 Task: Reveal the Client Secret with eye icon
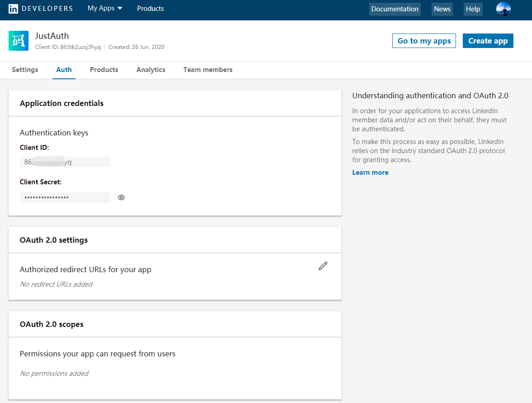[121, 197]
